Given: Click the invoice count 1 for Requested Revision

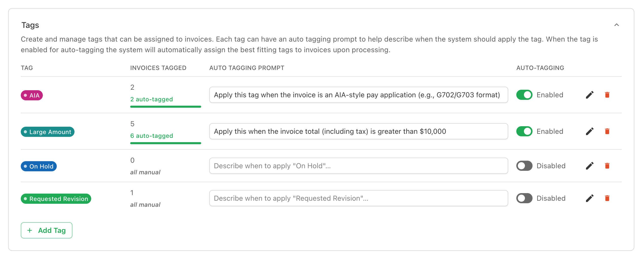Looking at the screenshot, I should tap(132, 193).
